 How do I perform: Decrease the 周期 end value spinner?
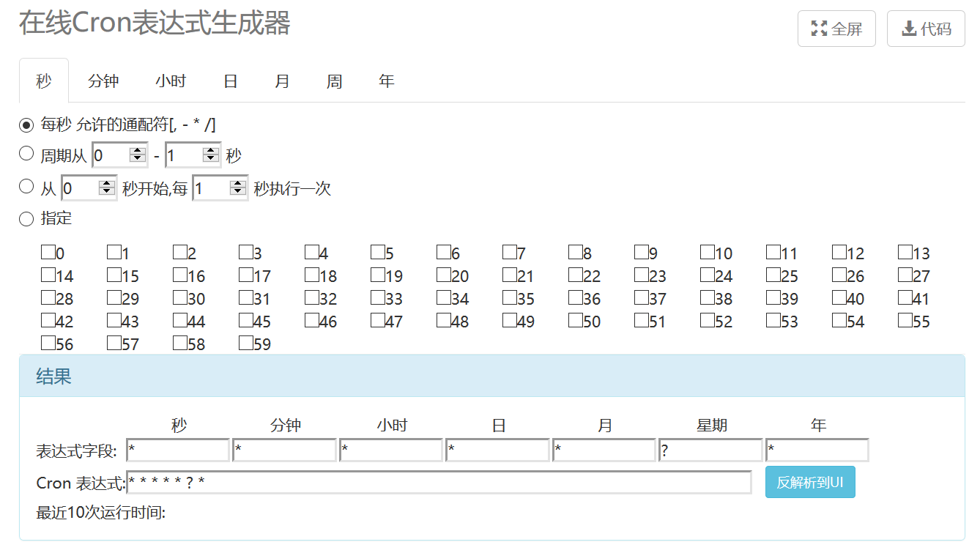click(x=212, y=159)
